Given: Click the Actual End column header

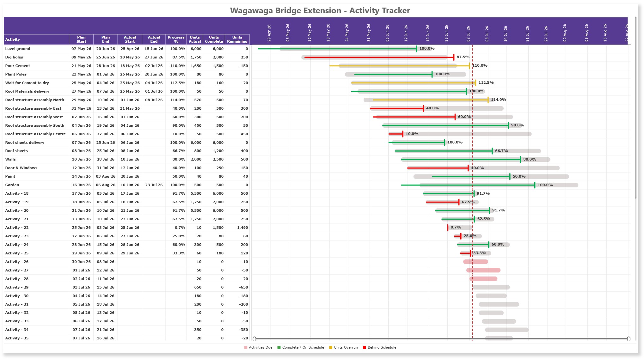Looking at the screenshot, I should [154, 40].
